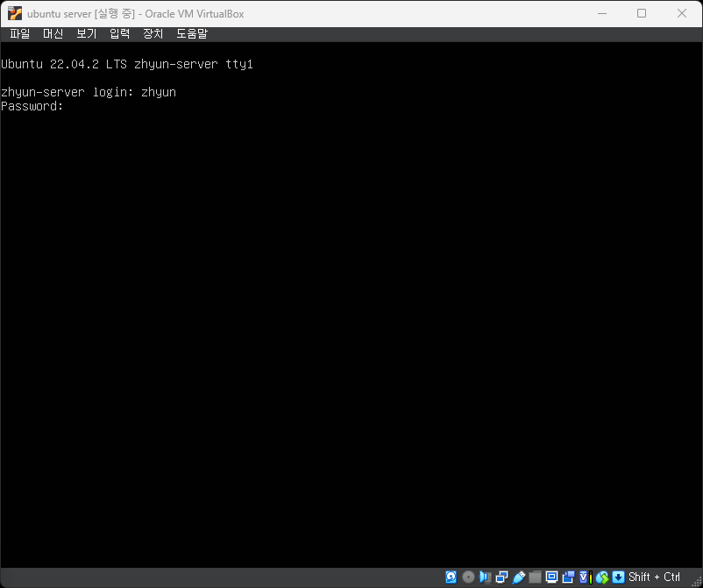The height and width of the screenshot is (588, 703).
Task: Open the 보기 menu
Action: pyautogui.click(x=87, y=34)
